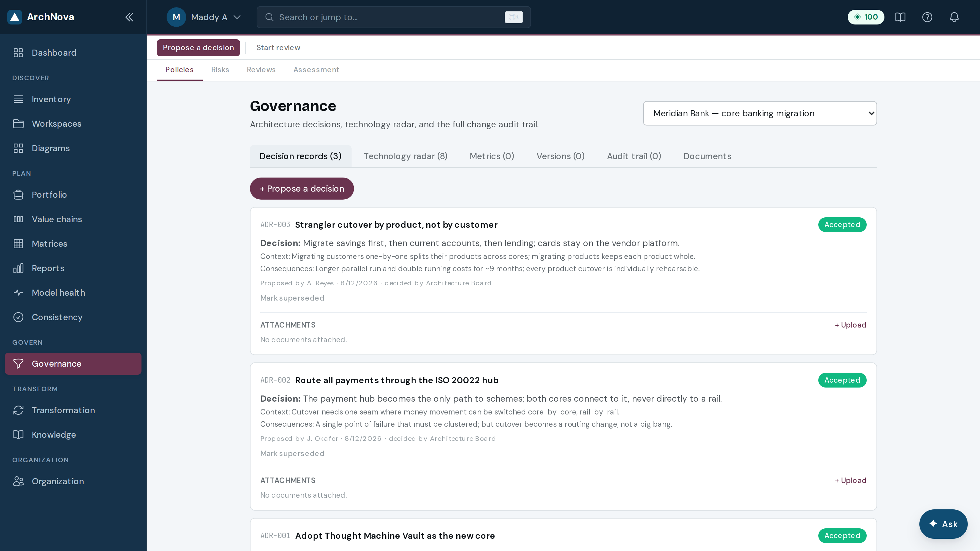Select the Metrics (0) tab
The height and width of the screenshot is (551, 980).
click(492, 156)
